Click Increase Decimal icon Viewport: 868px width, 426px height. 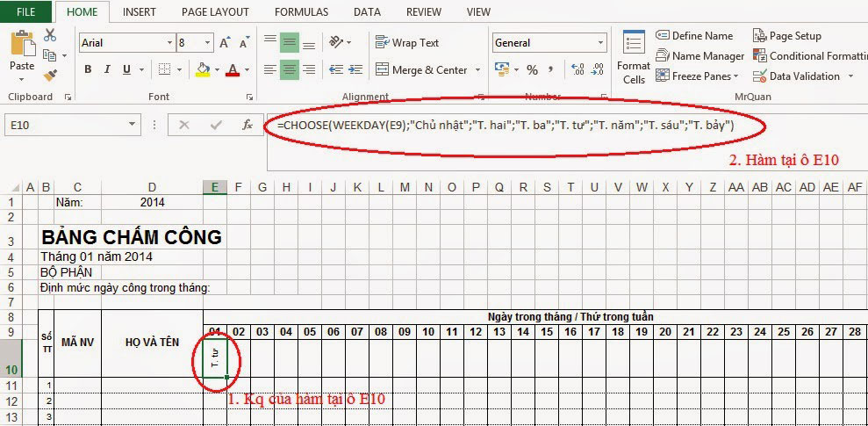pyautogui.click(x=577, y=69)
